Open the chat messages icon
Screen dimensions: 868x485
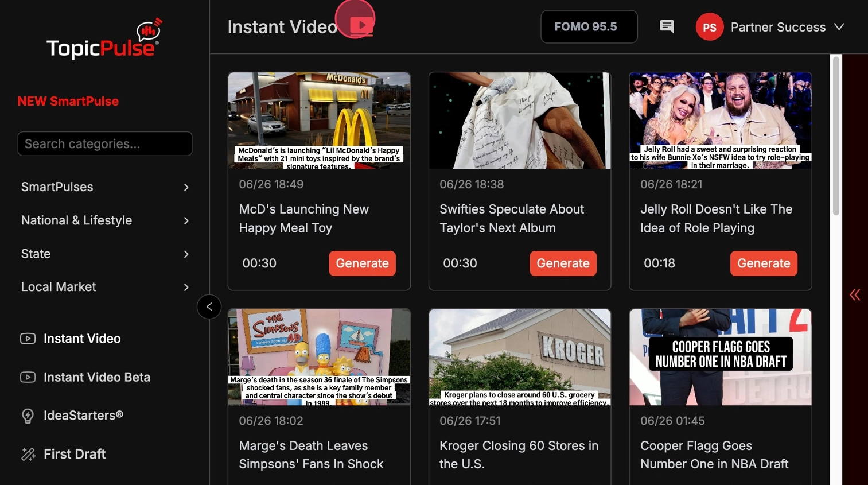click(667, 26)
